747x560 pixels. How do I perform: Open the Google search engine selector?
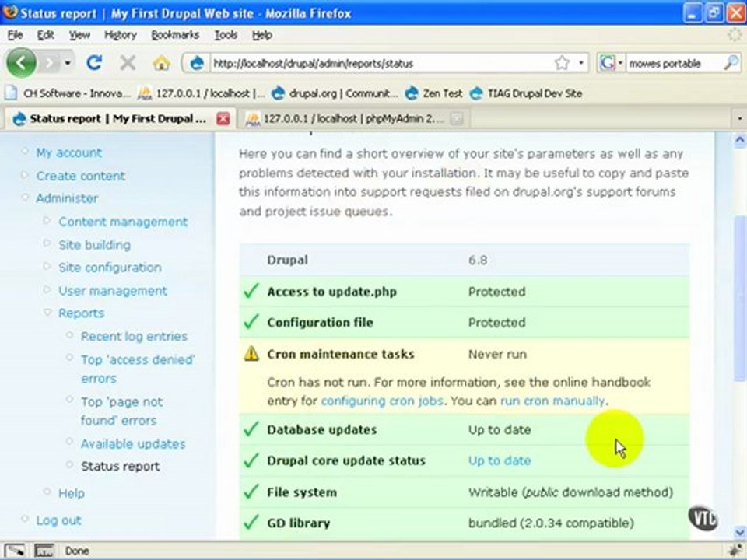pyautogui.click(x=612, y=63)
